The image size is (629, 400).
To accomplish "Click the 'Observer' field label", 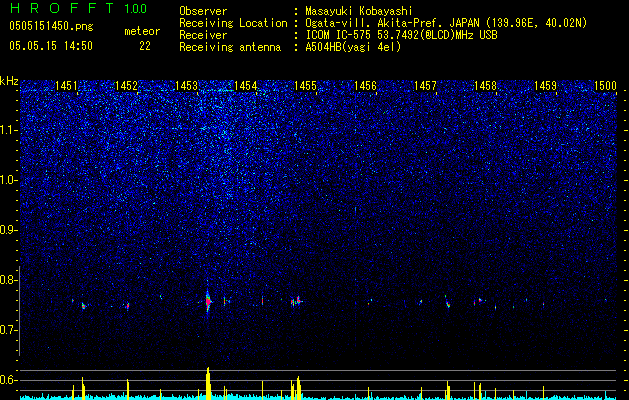I will 203,11.
